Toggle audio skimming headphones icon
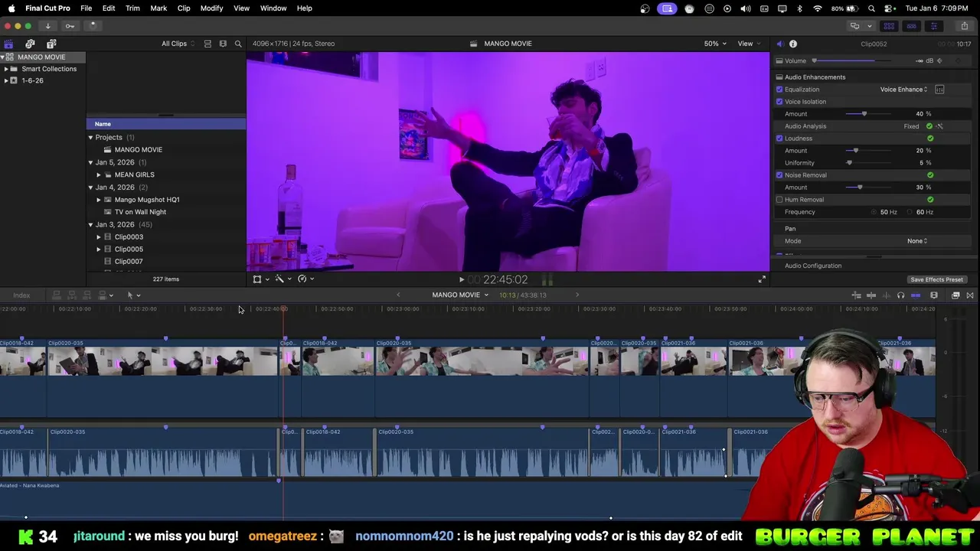Image resolution: width=980 pixels, height=551 pixels. point(900,295)
